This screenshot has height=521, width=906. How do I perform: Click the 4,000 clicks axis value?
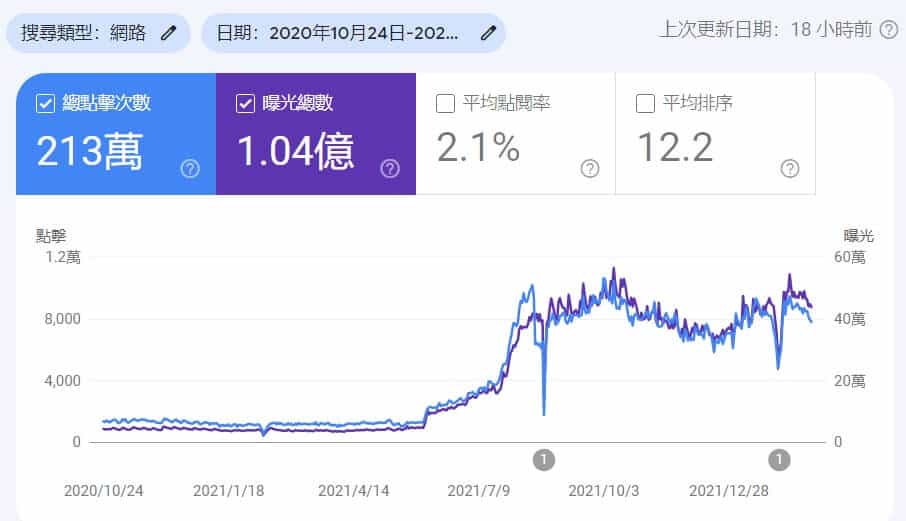click(62, 381)
